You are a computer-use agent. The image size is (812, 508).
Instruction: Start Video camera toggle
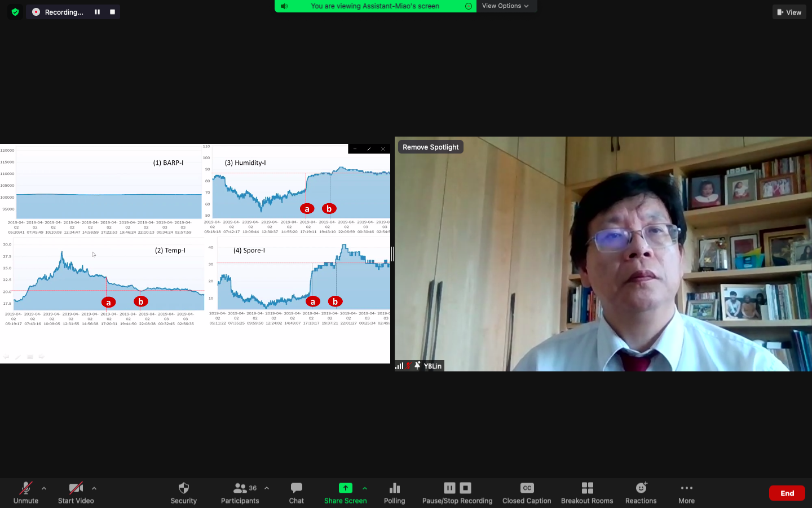point(76,493)
